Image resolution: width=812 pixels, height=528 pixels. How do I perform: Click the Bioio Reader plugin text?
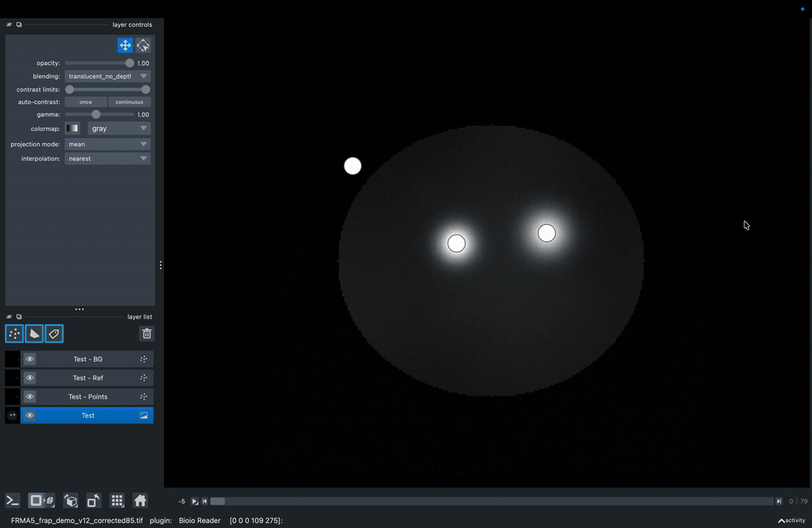tap(200, 520)
